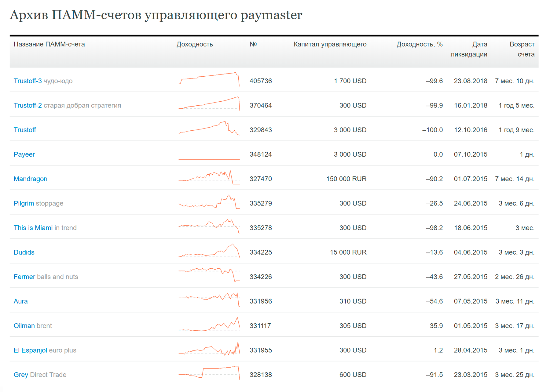Open the Payeer account link
The width and height of the screenshot is (550, 392).
pos(24,154)
